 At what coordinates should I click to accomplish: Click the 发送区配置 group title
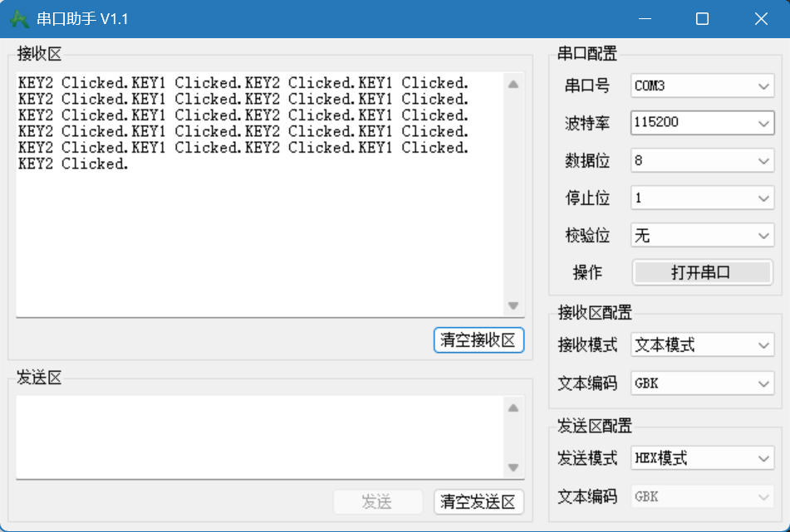click(595, 426)
